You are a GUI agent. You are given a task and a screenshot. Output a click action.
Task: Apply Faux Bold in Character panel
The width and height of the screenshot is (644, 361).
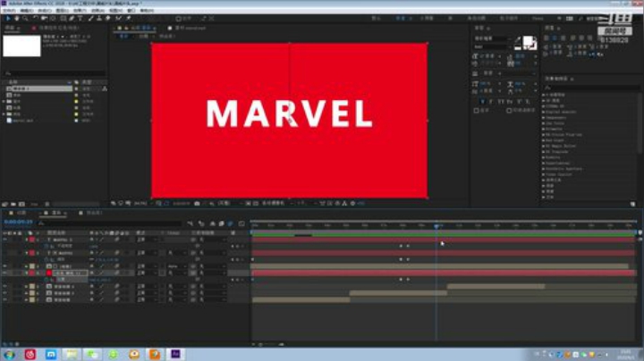click(x=483, y=101)
